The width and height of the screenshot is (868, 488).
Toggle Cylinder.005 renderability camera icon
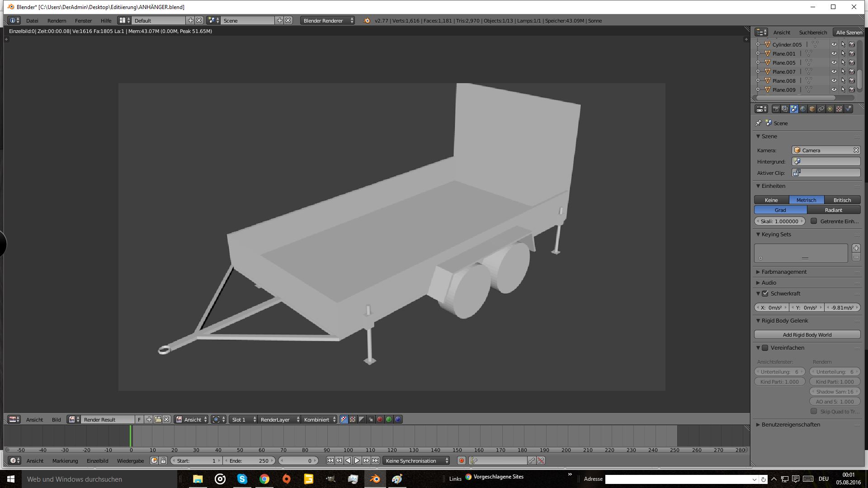pyautogui.click(x=852, y=44)
